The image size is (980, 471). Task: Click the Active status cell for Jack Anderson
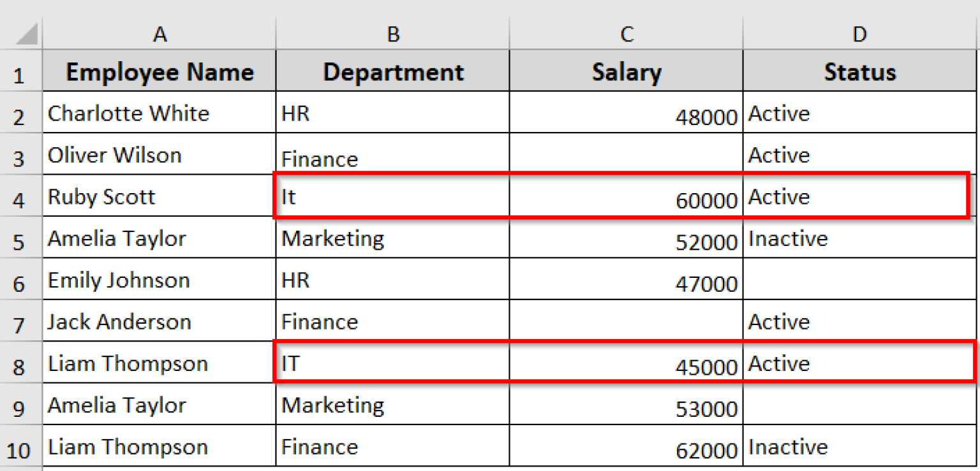point(859,321)
